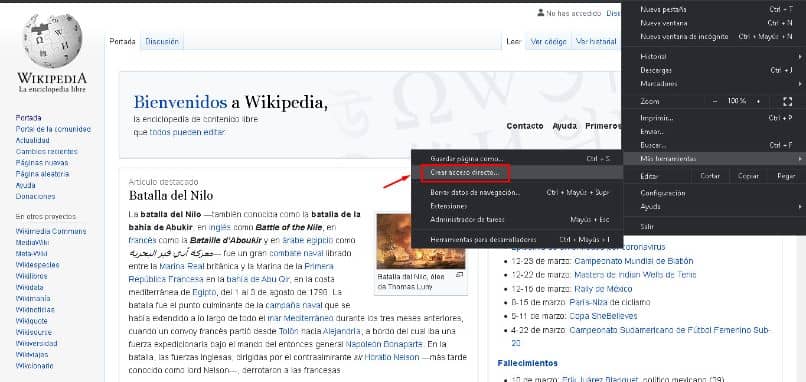Click Copiar in the Editar row
The height and width of the screenshot is (382, 806).
[748, 176]
